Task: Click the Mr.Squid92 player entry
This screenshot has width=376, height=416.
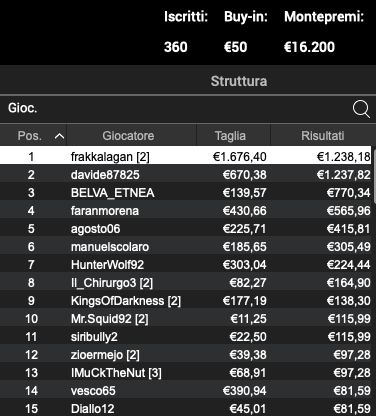Action: [186, 318]
